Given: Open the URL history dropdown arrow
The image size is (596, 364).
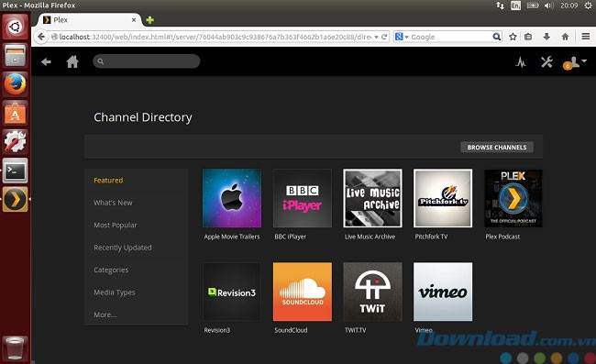Looking at the screenshot, I should pyautogui.click(x=376, y=37).
